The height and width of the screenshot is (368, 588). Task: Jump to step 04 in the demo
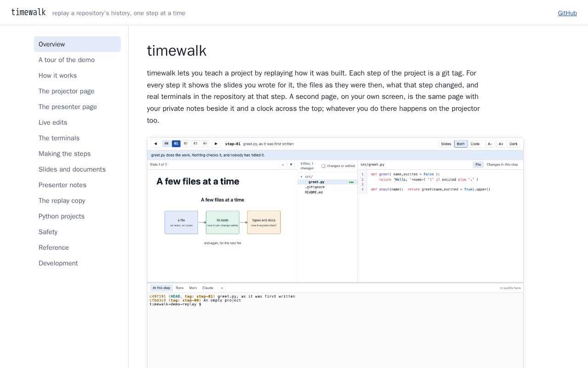pos(205,144)
